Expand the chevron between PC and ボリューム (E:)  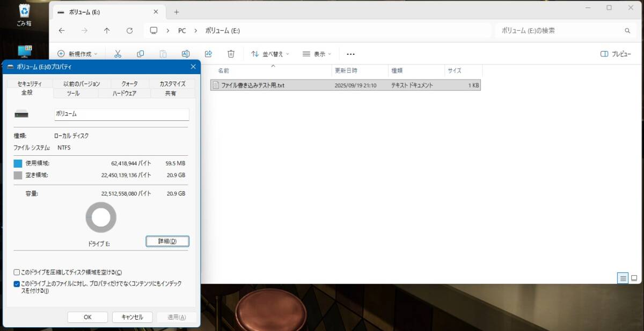[195, 31]
